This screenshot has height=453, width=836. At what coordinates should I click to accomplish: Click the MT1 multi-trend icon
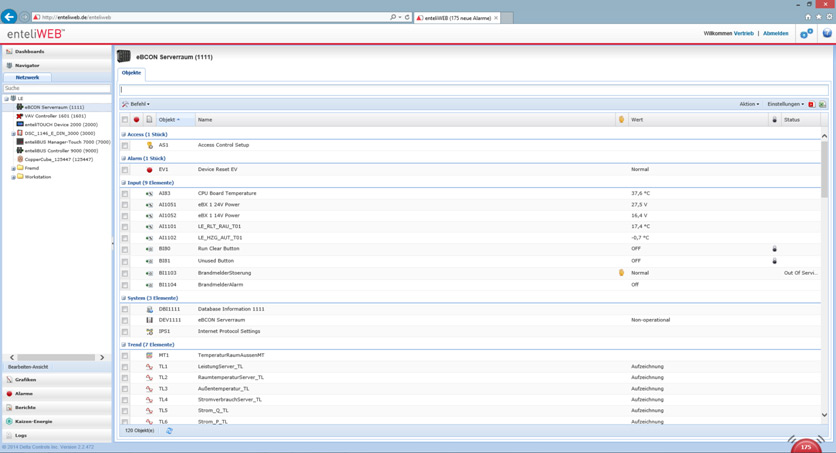[149, 355]
